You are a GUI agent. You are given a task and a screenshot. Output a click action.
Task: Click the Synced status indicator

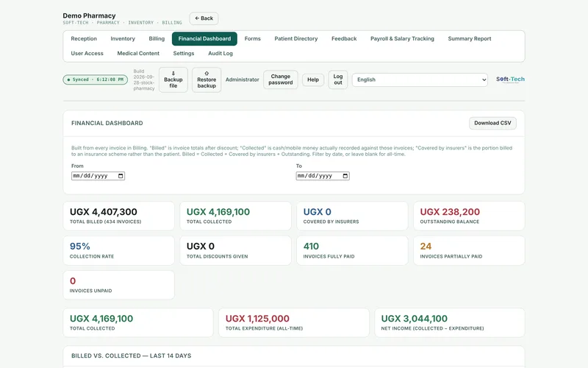click(96, 79)
